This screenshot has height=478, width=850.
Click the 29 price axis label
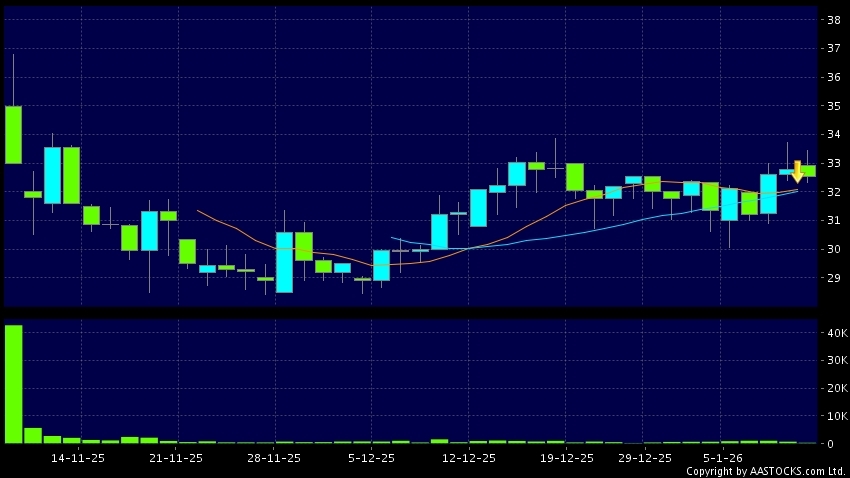pos(832,279)
